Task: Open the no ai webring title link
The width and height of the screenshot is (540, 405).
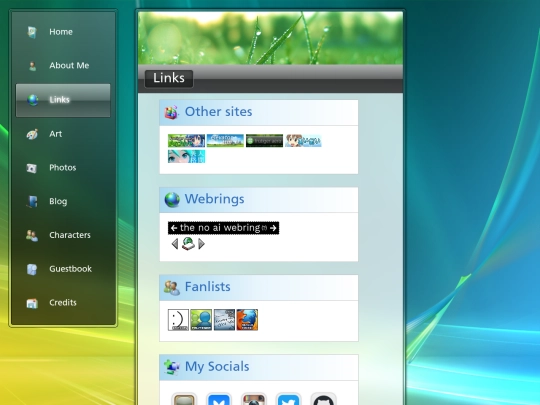Action: (x=220, y=228)
